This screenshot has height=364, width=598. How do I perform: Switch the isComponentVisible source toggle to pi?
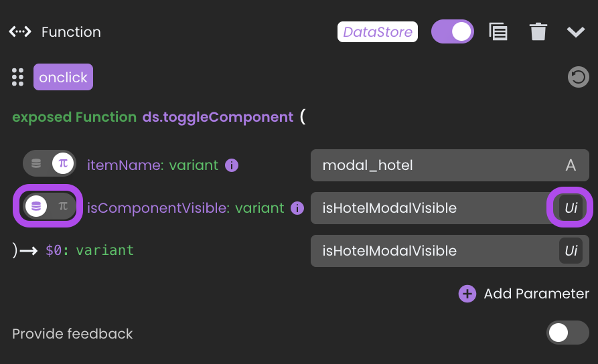[63, 206]
